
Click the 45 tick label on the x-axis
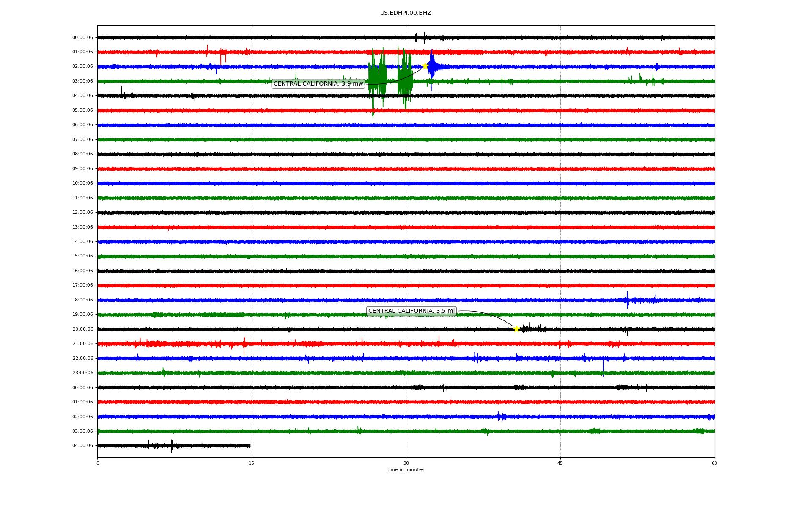click(x=560, y=463)
